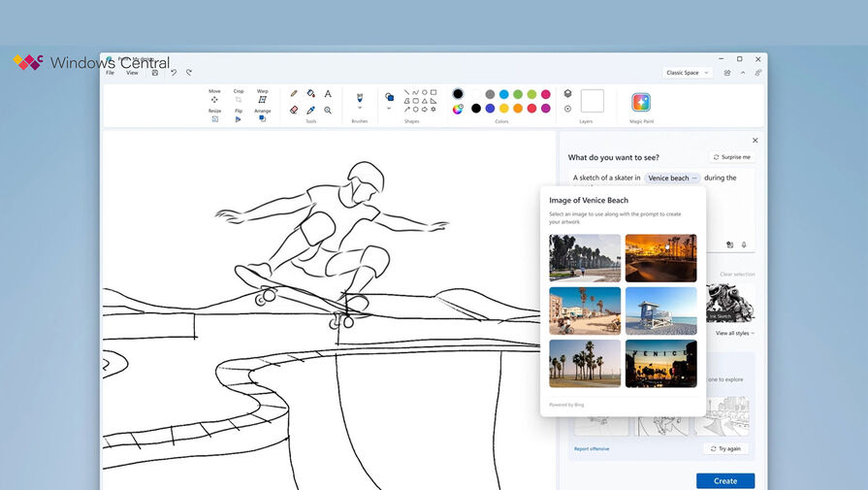This screenshot has height=490, width=868.
Task: Choose the VENICE sign photo
Action: click(x=661, y=363)
